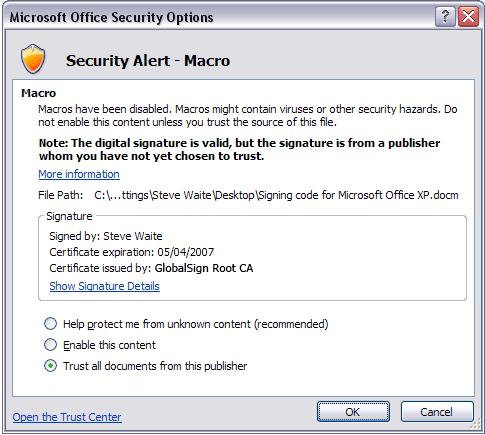Image resolution: width=485 pixels, height=435 pixels.
Task: Open the Trust Center link
Action: coord(67,417)
